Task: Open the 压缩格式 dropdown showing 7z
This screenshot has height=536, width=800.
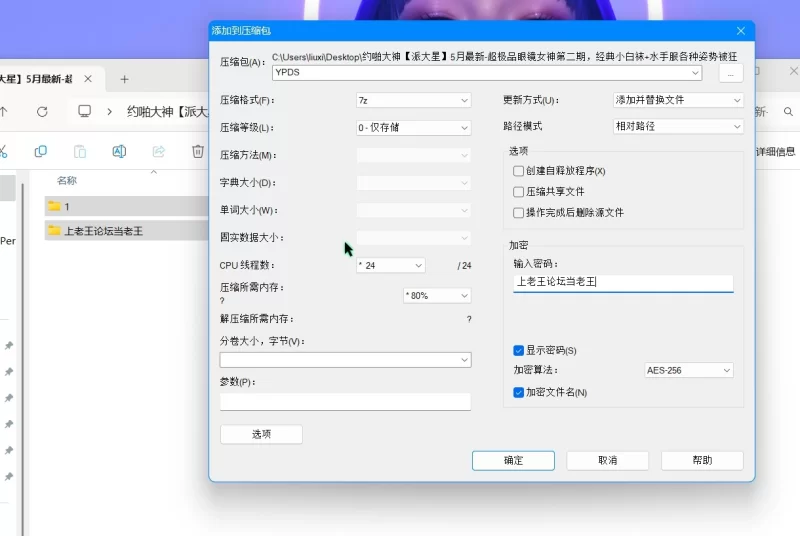Action: (413, 100)
